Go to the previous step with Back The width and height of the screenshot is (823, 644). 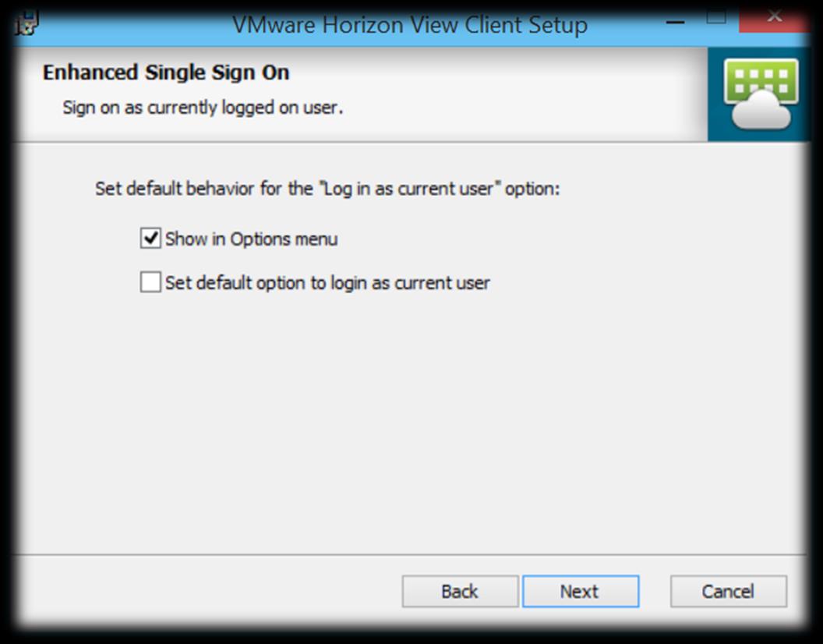[461, 592]
